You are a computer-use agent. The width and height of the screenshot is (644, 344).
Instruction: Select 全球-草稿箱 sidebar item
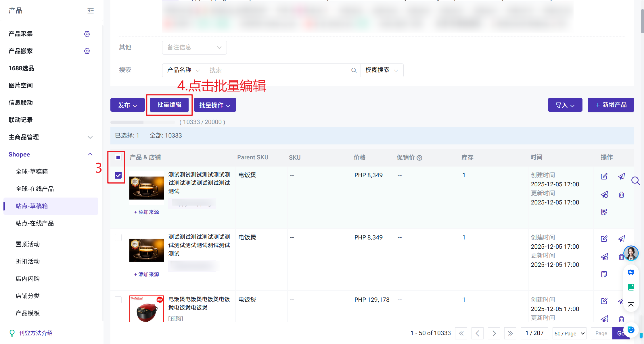coord(32,172)
